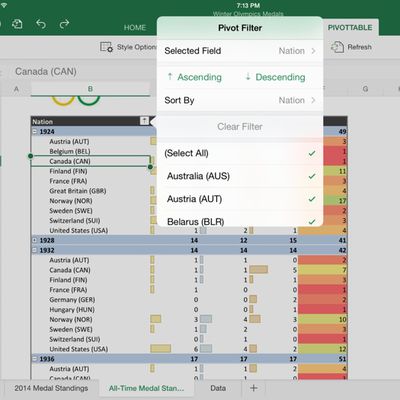The height and width of the screenshot is (400, 400).
Task: Open Sort By Nation chooser
Action: tap(240, 100)
